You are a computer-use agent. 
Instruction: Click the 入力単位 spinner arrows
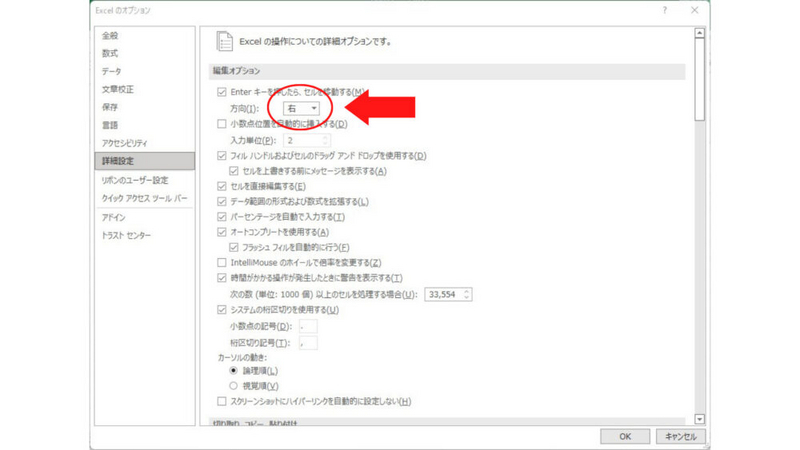click(x=326, y=140)
